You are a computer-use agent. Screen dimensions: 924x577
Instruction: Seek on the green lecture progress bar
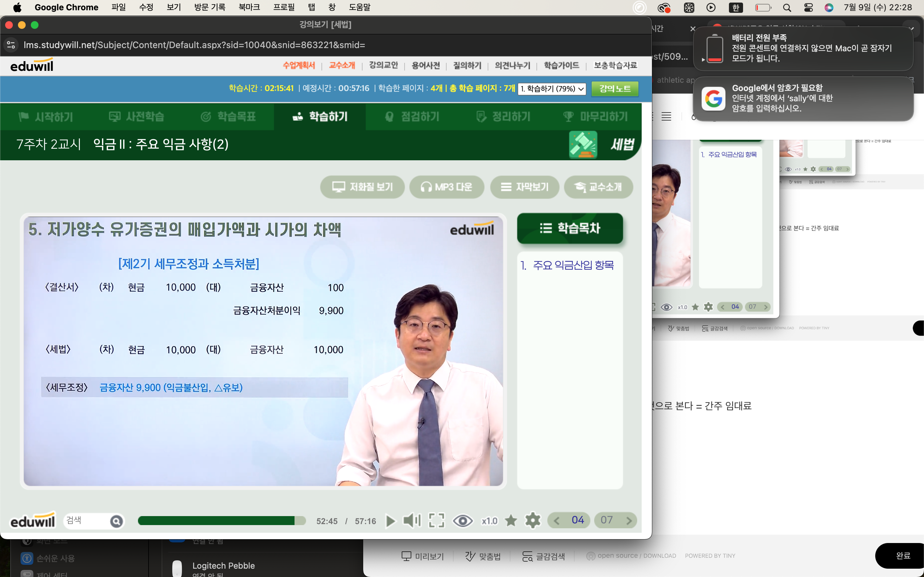pyautogui.click(x=221, y=521)
